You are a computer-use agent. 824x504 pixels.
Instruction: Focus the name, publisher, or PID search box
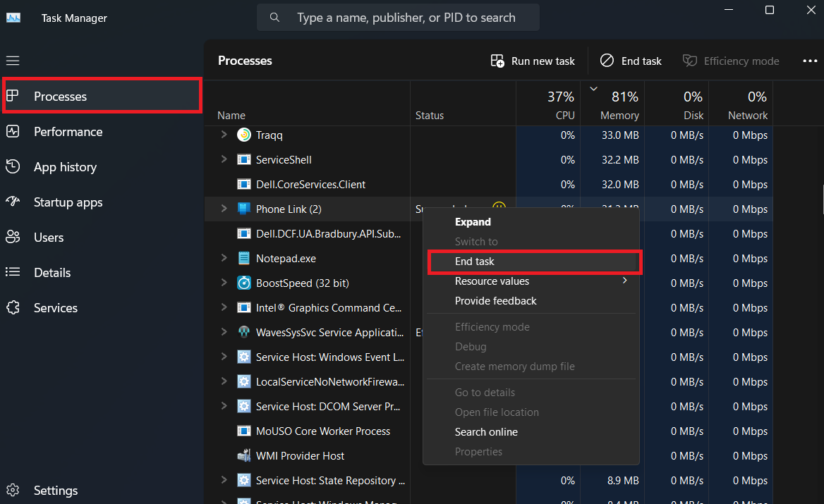click(x=398, y=18)
